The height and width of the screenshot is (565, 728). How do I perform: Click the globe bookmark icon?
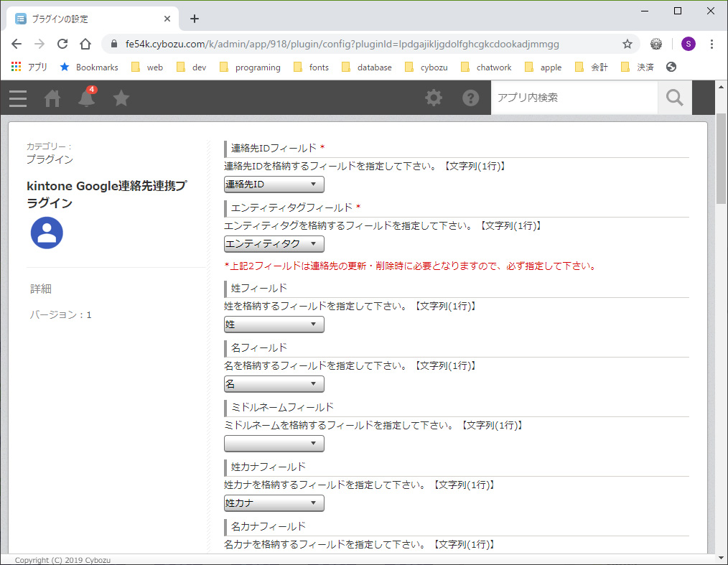pyautogui.click(x=671, y=67)
